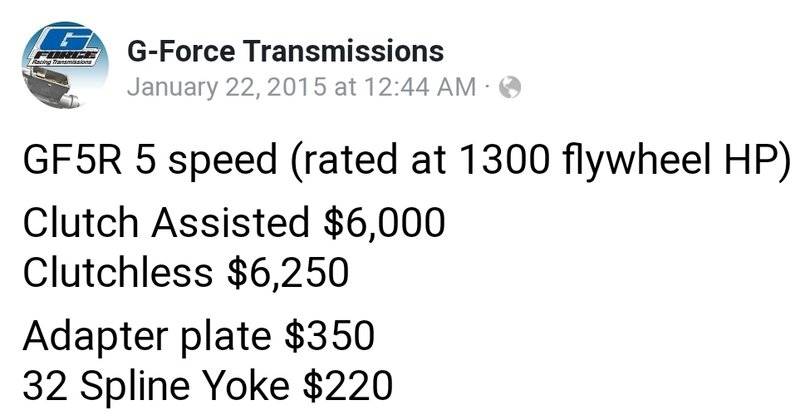Viewport: 800px width, 420px height.
Task: Click the word "at" in the timestamp
Action: 343,87
